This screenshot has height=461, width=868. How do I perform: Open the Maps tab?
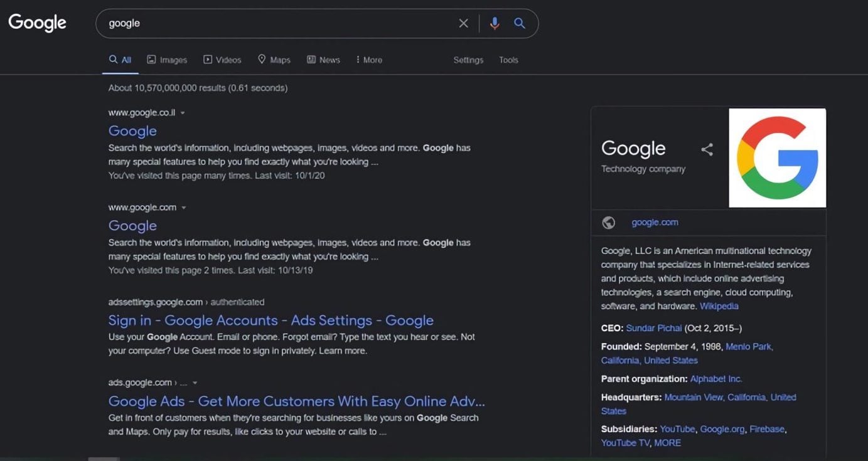click(274, 60)
